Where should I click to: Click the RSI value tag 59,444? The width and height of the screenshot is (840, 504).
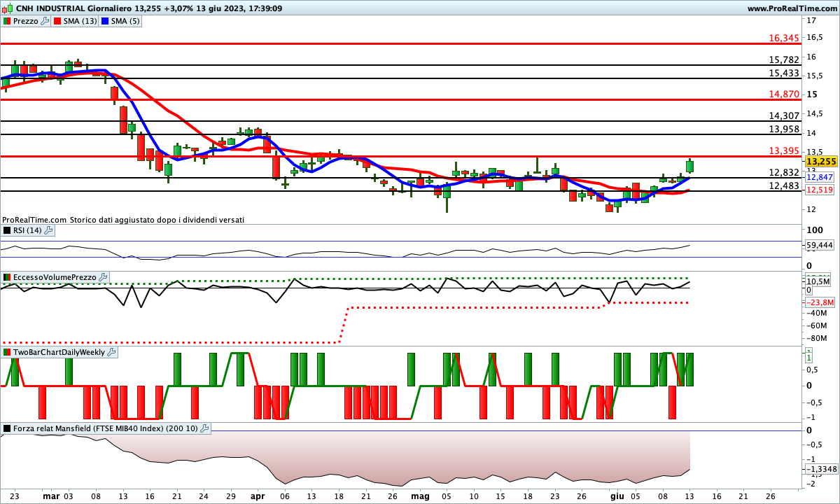pos(820,245)
